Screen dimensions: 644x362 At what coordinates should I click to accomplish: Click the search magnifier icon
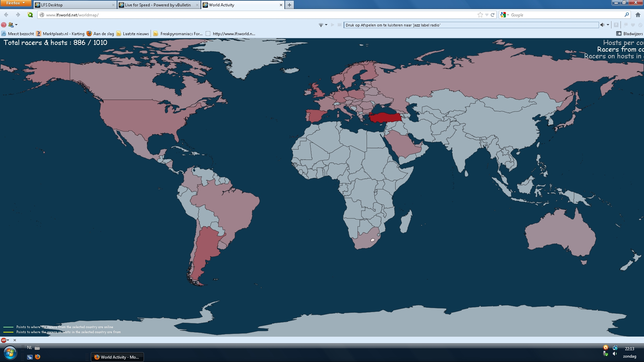626,15
